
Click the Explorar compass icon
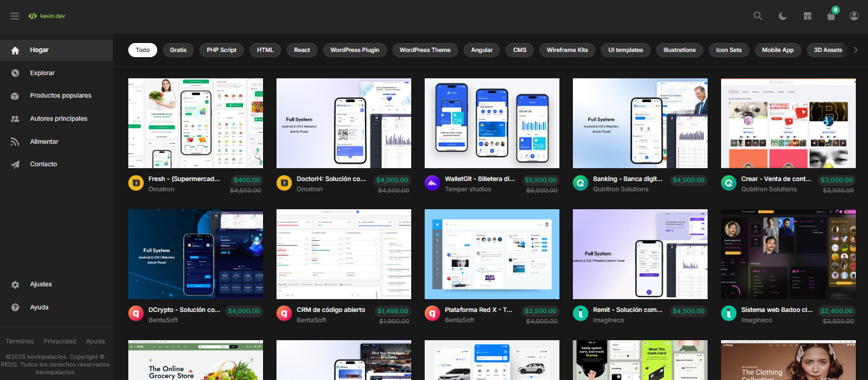point(15,73)
